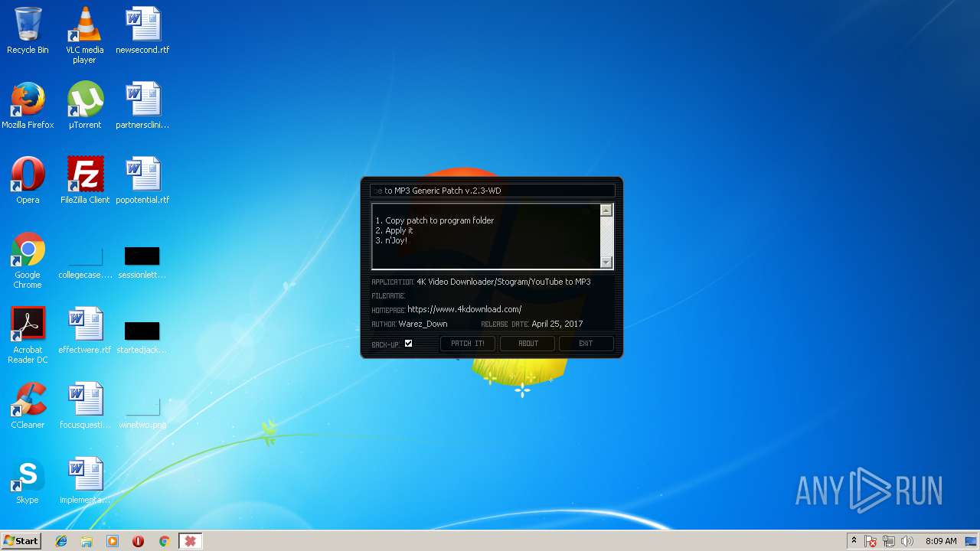Click the 'Copy patch to program folder' line

(435, 220)
